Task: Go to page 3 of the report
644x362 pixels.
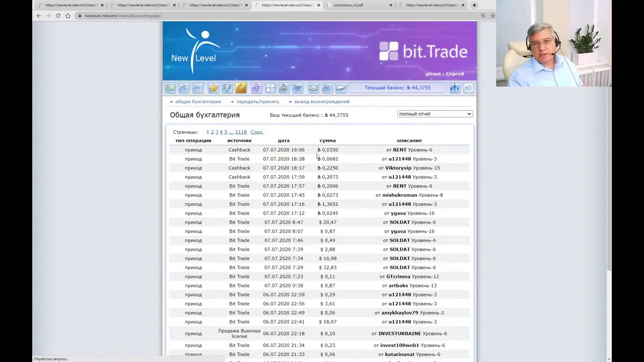Action: coord(217,132)
